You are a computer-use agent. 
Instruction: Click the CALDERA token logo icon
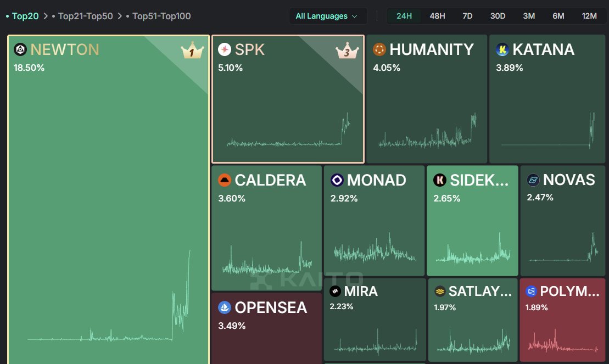(225, 180)
